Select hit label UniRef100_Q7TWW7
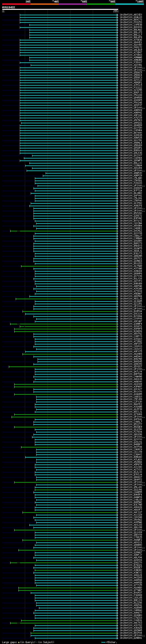Viewport: 146px width, 644px height. (x=131, y=590)
